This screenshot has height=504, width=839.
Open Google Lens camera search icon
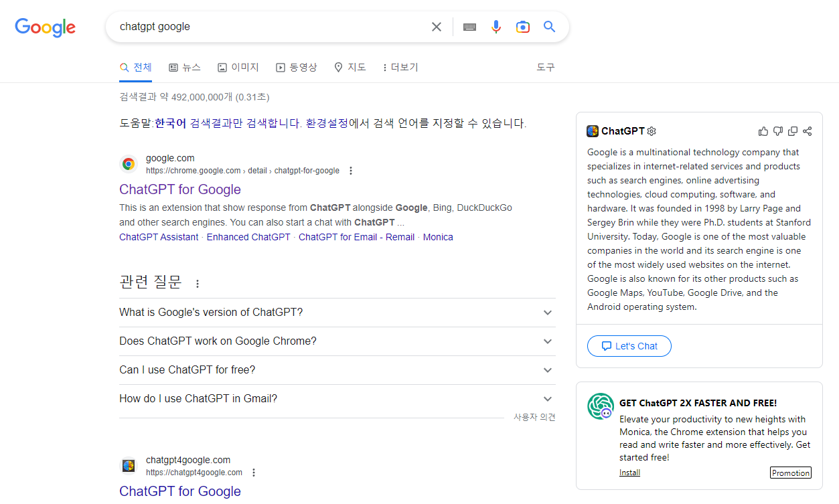pos(523,27)
